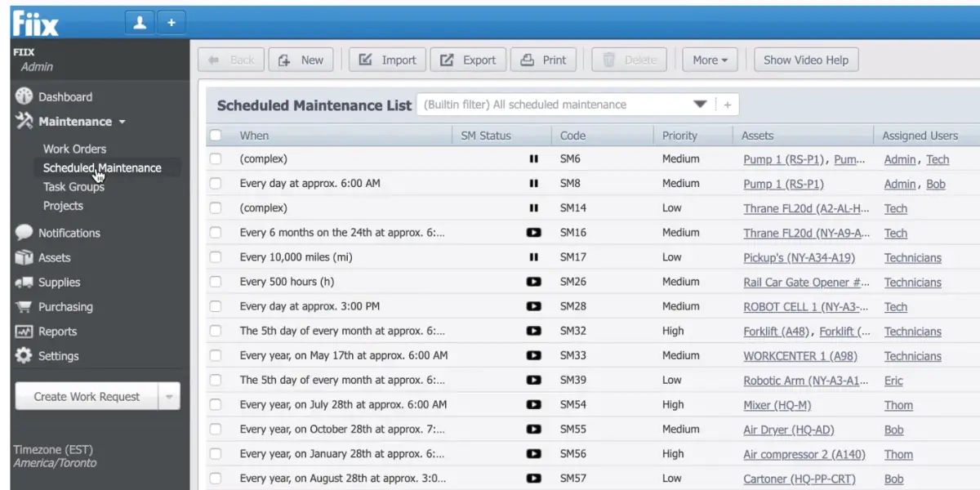This screenshot has width=980, height=490.
Task: Click the Purchasing cart icon
Action: click(24, 307)
